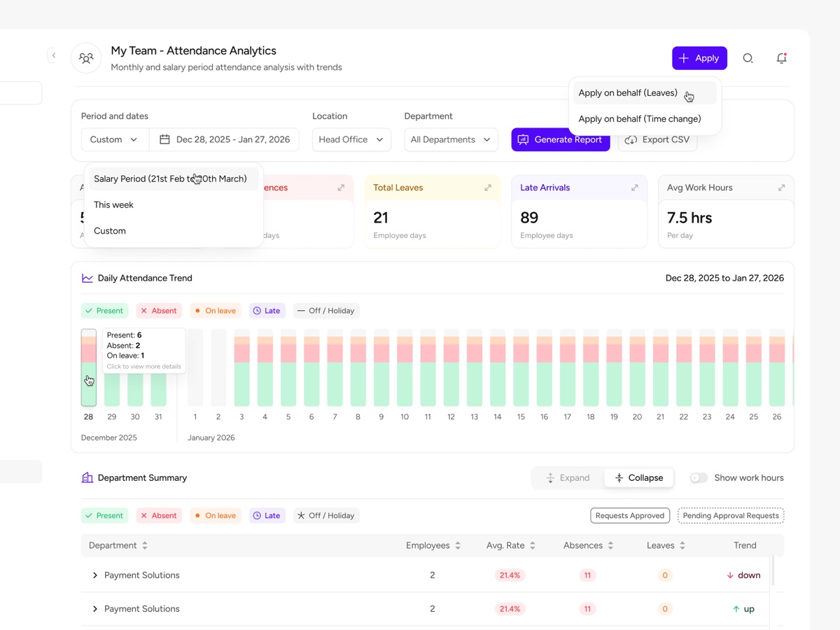
Task: Toggle the Off / Holiday legend in the trend chart
Action: [x=326, y=311]
